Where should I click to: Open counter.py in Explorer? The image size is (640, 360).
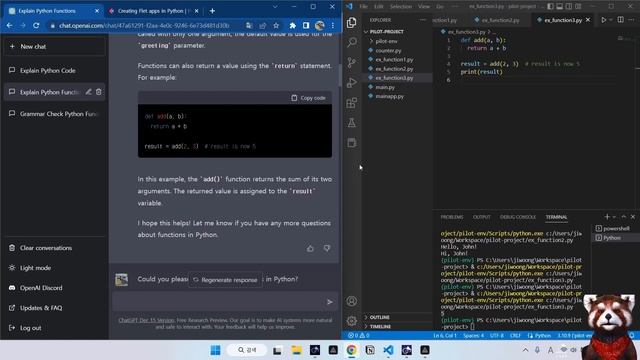(x=388, y=50)
